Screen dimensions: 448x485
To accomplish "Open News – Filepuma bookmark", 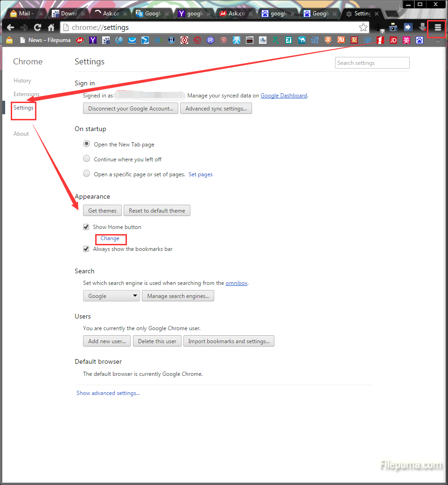I will point(45,40).
